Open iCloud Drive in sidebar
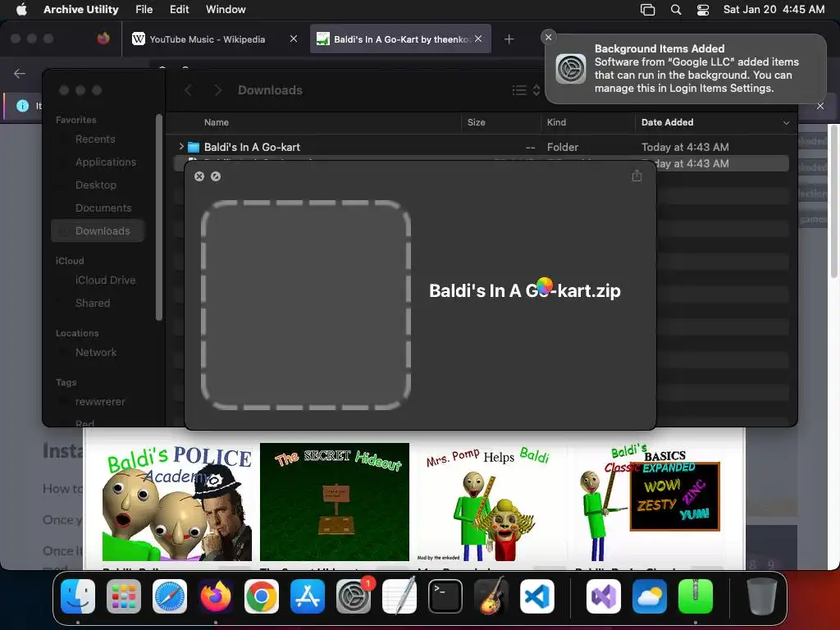The image size is (840, 630). pos(105,281)
